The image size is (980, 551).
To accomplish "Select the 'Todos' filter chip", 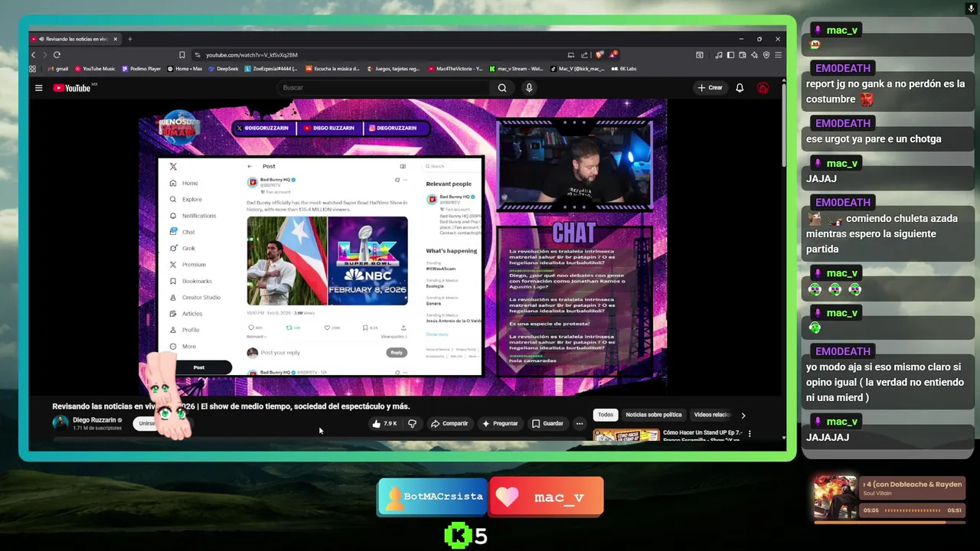I will 606,415.
